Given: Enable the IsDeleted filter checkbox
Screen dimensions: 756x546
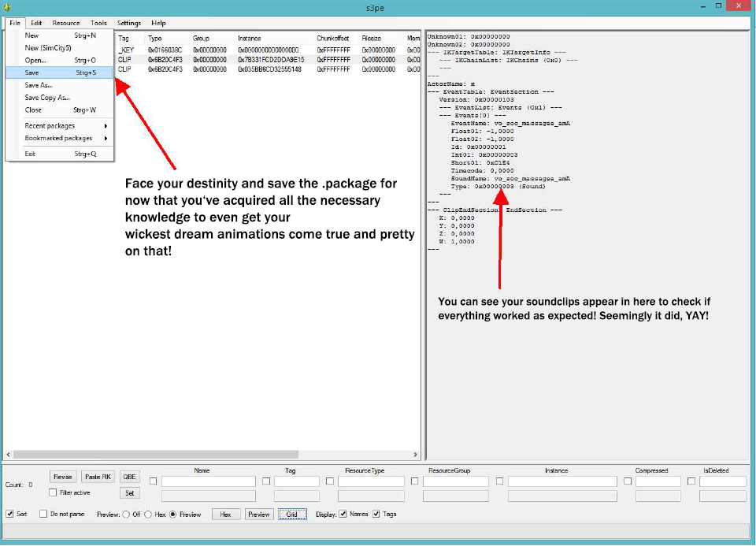Looking at the screenshot, I should coord(691,481).
